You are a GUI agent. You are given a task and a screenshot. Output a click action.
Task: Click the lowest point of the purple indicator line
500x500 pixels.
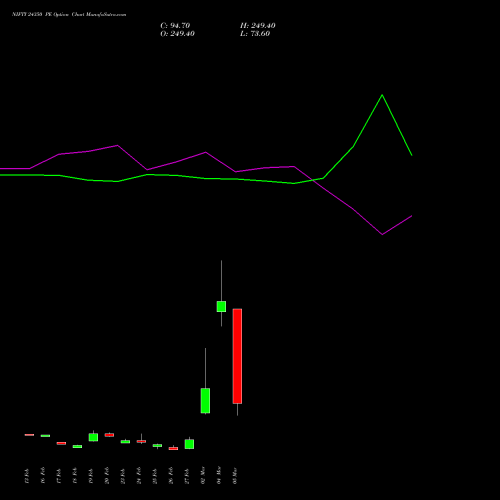(x=382, y=234)
